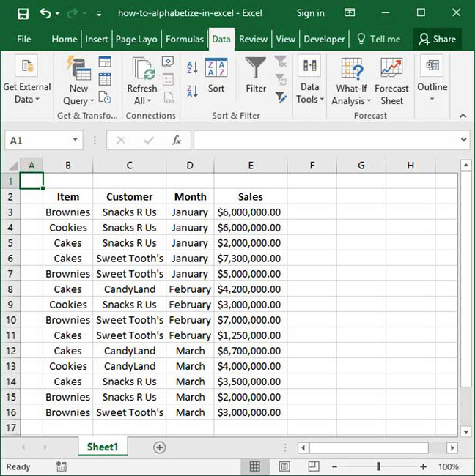
Task: Collapse the ribbon with chevron
Action: (x=463, y=116)
